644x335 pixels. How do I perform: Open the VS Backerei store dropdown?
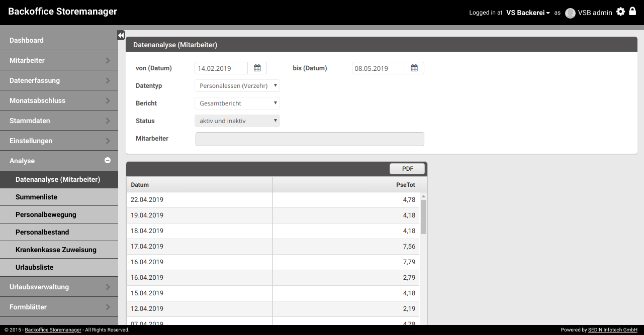[x=528, y=13]
